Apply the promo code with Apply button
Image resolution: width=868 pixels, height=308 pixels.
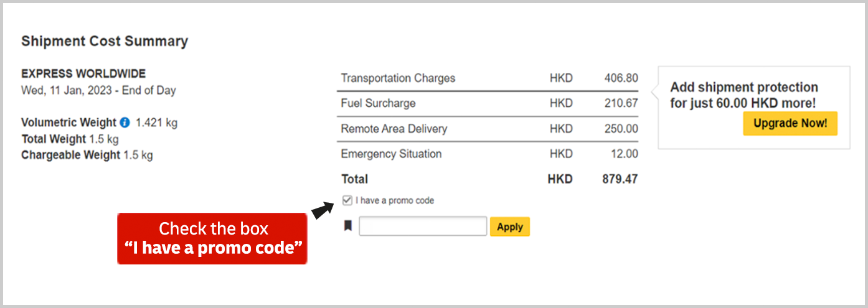pos(510,226)
